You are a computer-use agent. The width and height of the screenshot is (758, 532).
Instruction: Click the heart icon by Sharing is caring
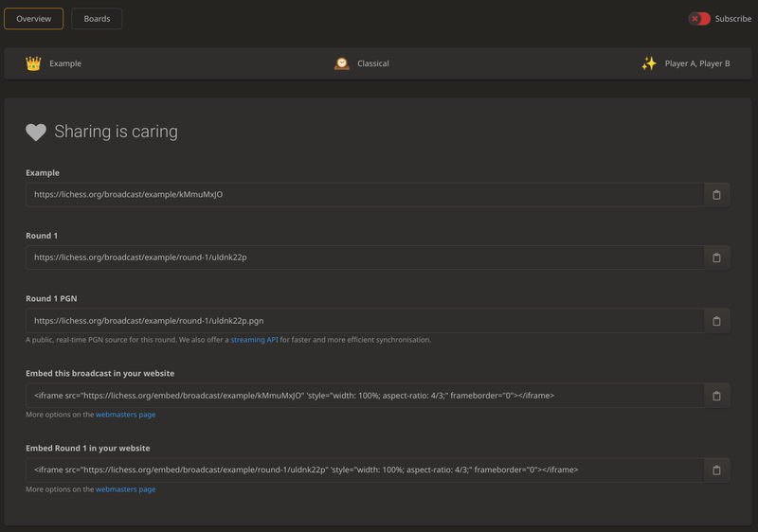(x=36, y=133)
